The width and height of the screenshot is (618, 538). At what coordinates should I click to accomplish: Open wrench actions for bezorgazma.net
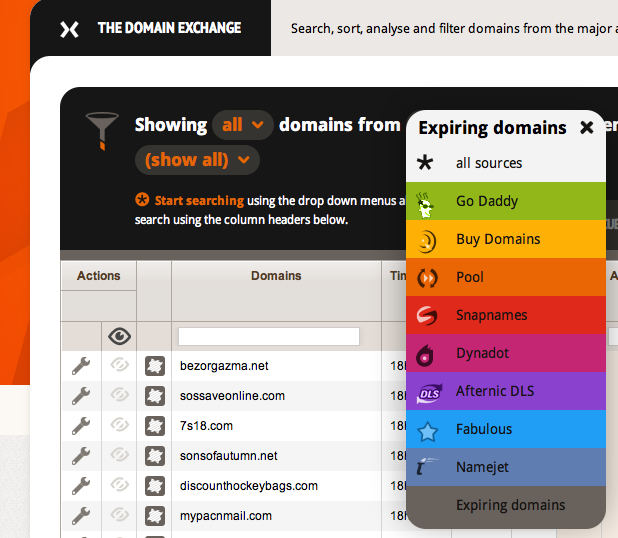pyautogui.click(x=81, y=366)
